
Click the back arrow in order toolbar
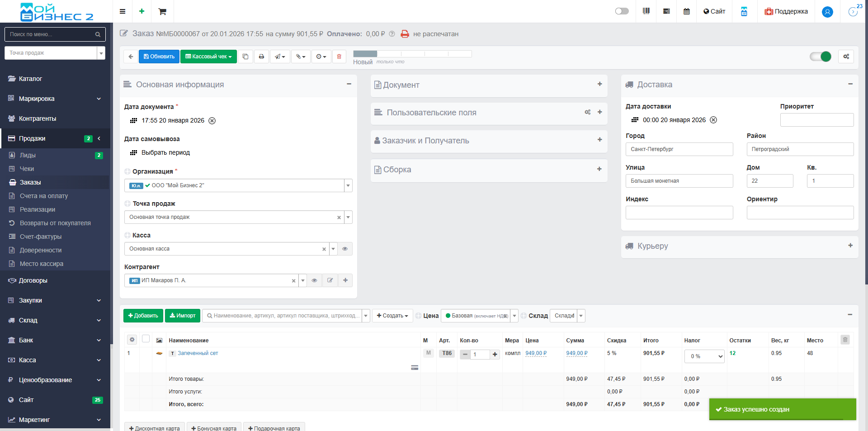pos(131,57)
